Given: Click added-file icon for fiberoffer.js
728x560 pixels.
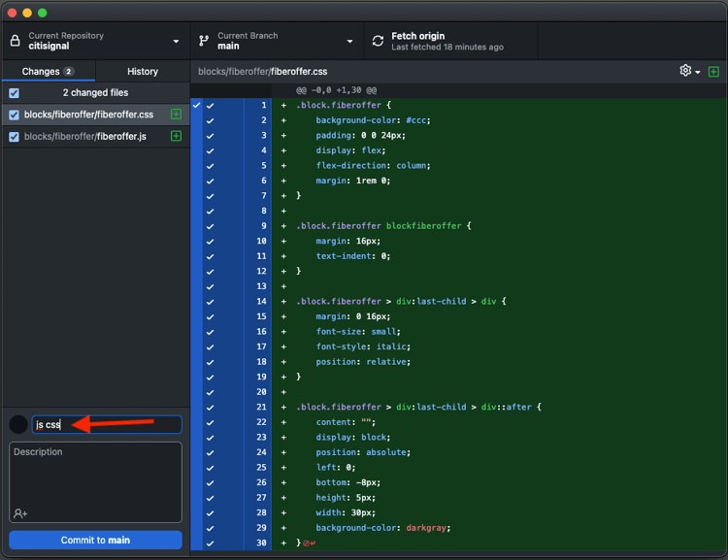Looking at the screenshot, I should pyautogui.click(x=176, y=136).
